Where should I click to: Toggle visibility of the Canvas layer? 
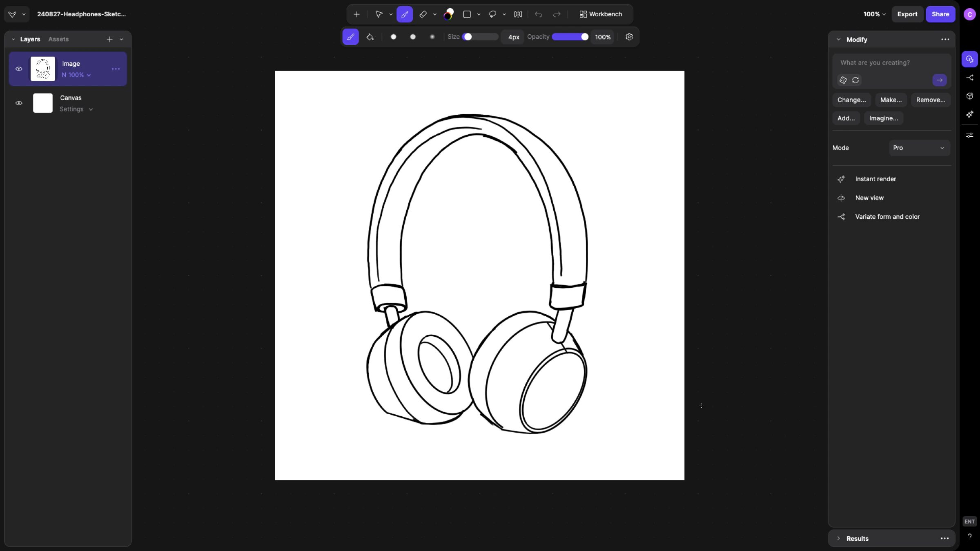[19, 103]
